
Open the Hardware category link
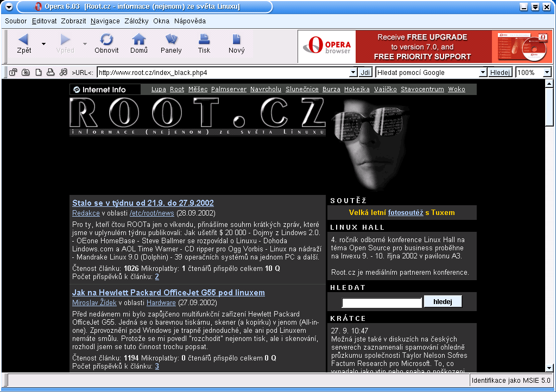[161, 302]
